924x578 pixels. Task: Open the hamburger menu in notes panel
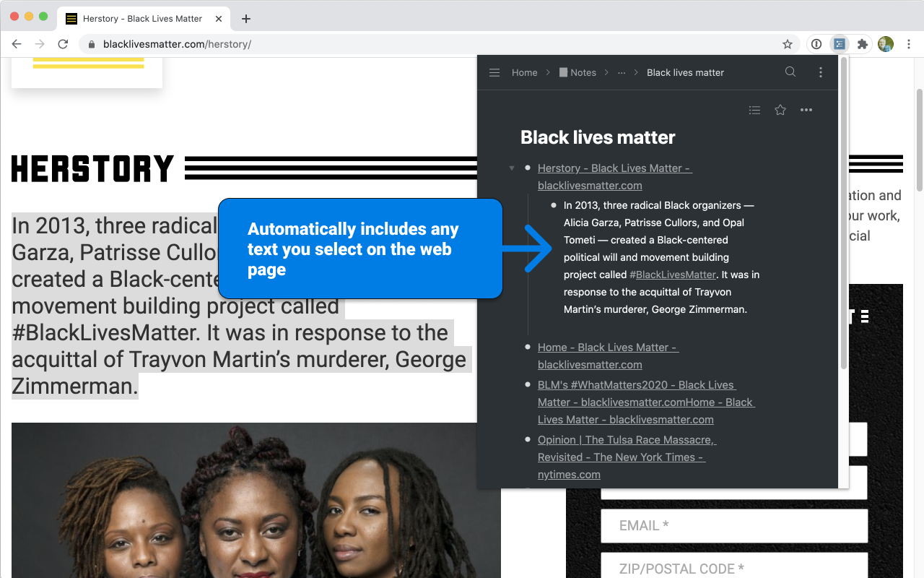pos(494,72)
